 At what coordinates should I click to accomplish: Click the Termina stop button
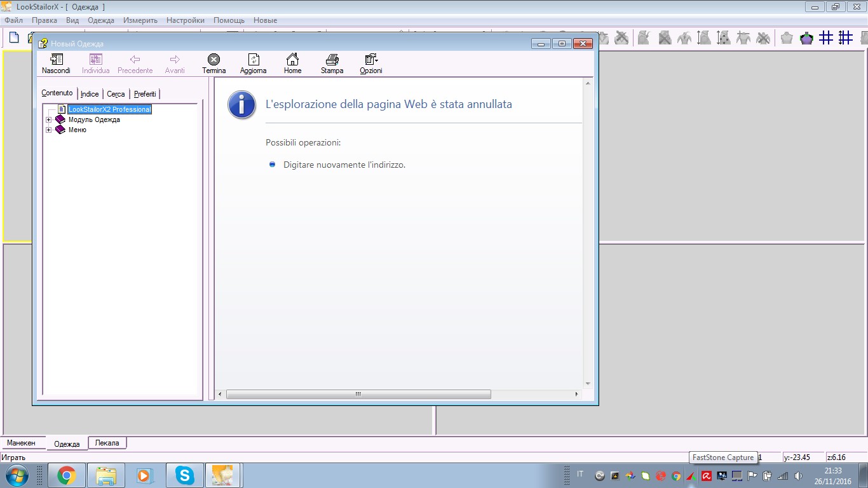[214, 64]
